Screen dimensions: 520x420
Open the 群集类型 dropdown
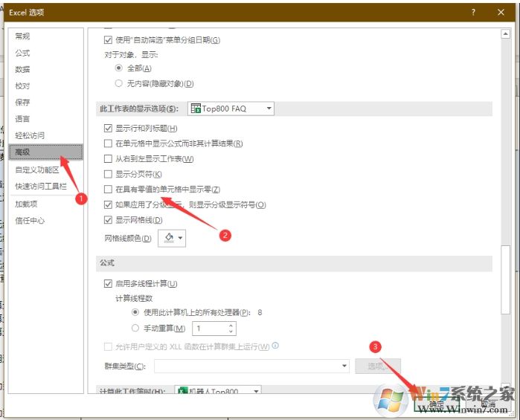point(251,366)
